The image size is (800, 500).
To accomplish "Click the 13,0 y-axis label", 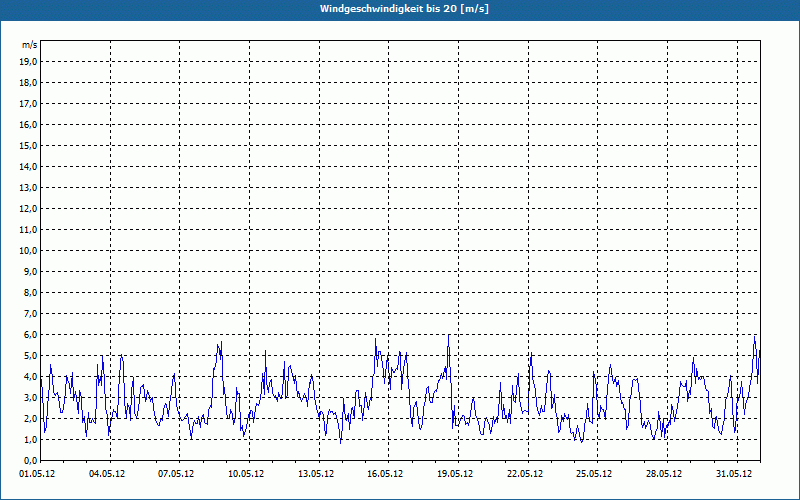I will click(28, 187).
